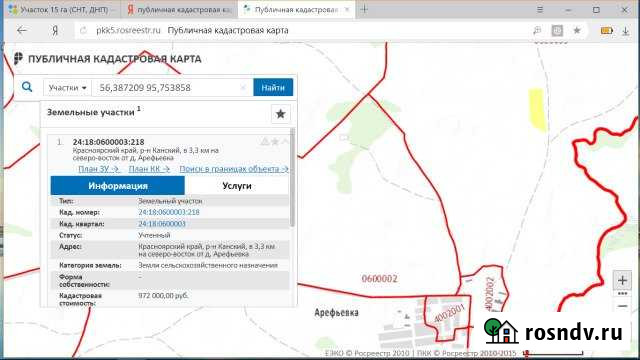The height and width of the screenshot is (360, 640).
Task: Close the active Публичная кадастровая tab
Action: [x=347, y=9]
